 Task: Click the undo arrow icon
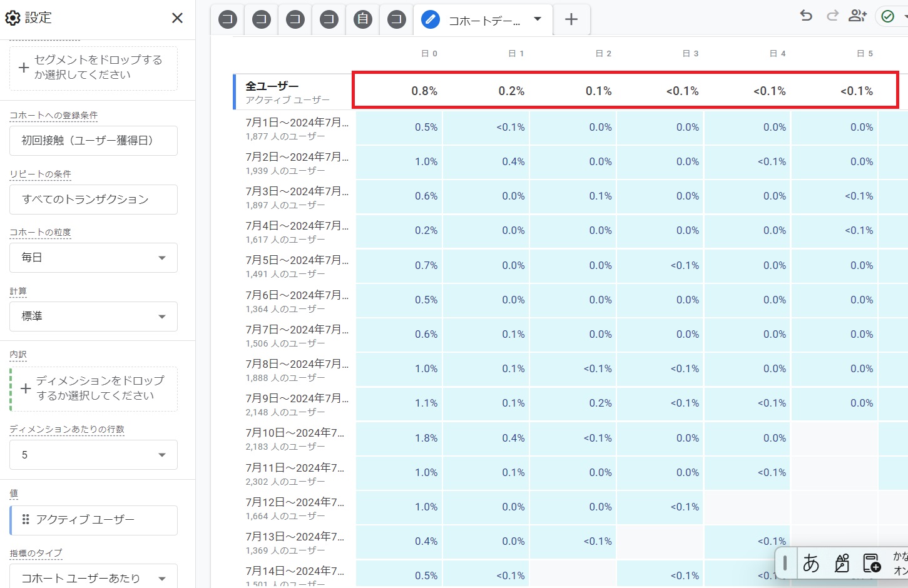[x=806, y=16]
